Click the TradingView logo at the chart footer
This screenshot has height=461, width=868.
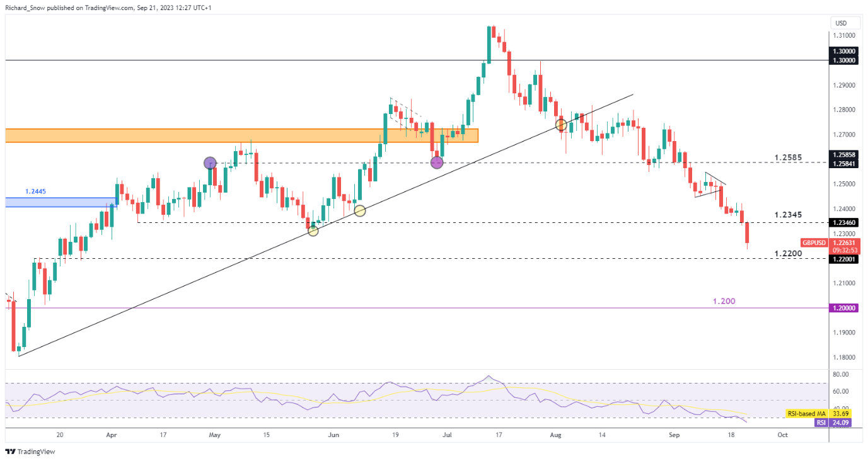pos(30,452)
